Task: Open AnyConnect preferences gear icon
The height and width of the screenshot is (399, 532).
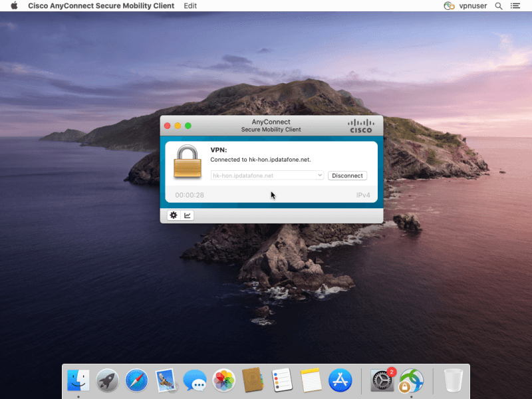Action: (x=174, y=215)
